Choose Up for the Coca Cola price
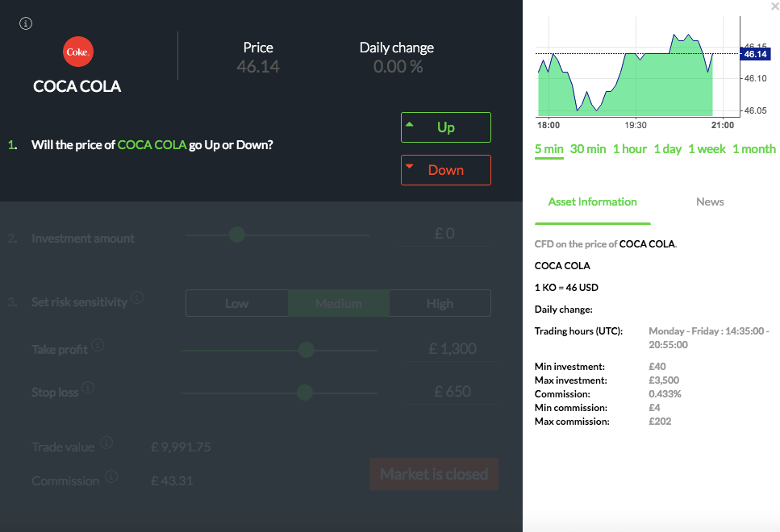This screenshot has height=532, width=780. pyautogui.click(x=446, y=127)
